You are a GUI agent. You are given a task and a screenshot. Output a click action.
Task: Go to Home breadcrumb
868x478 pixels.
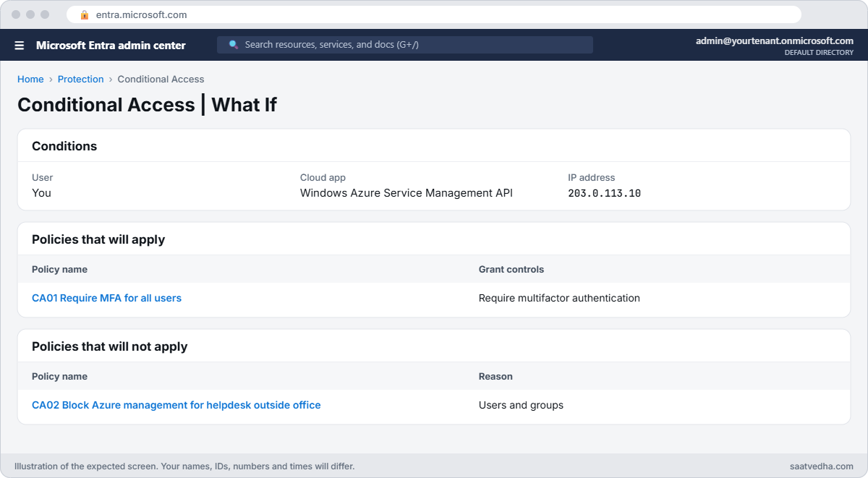pyautogui.click(x=30, y=80)
